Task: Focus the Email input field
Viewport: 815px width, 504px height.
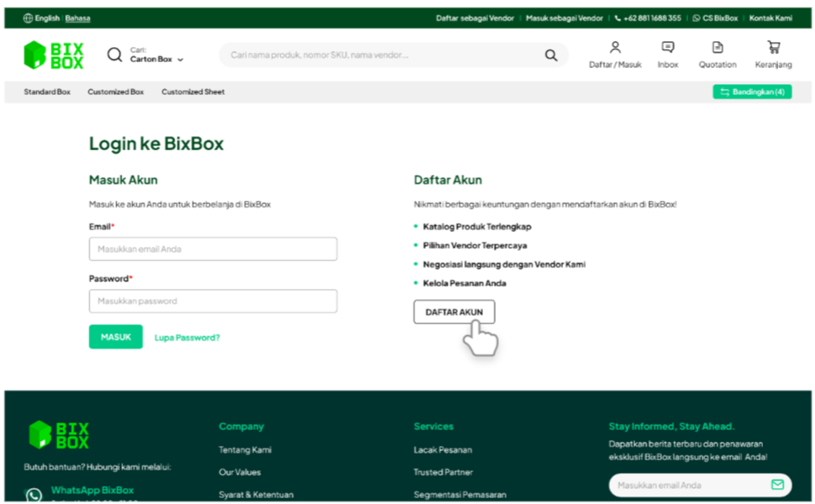Action: [213, 249]
